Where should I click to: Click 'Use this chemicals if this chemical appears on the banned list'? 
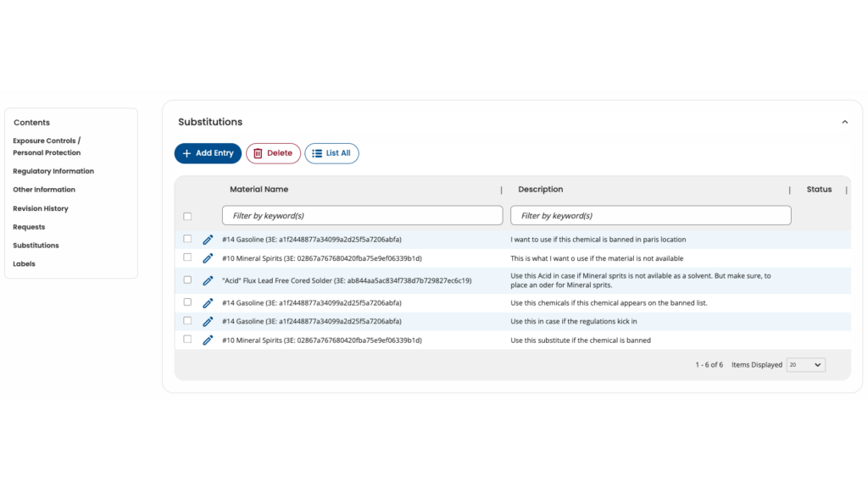pos(609,303)
